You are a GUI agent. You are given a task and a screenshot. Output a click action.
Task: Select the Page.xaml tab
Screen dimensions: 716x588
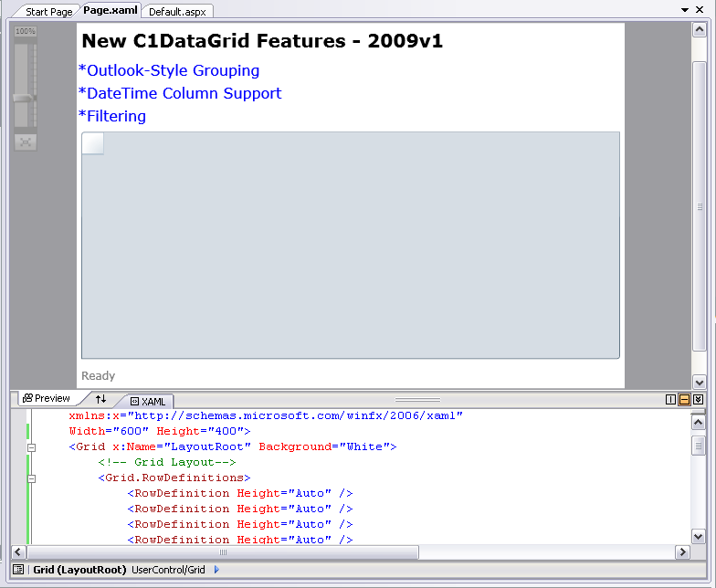(x=110, y=11)
